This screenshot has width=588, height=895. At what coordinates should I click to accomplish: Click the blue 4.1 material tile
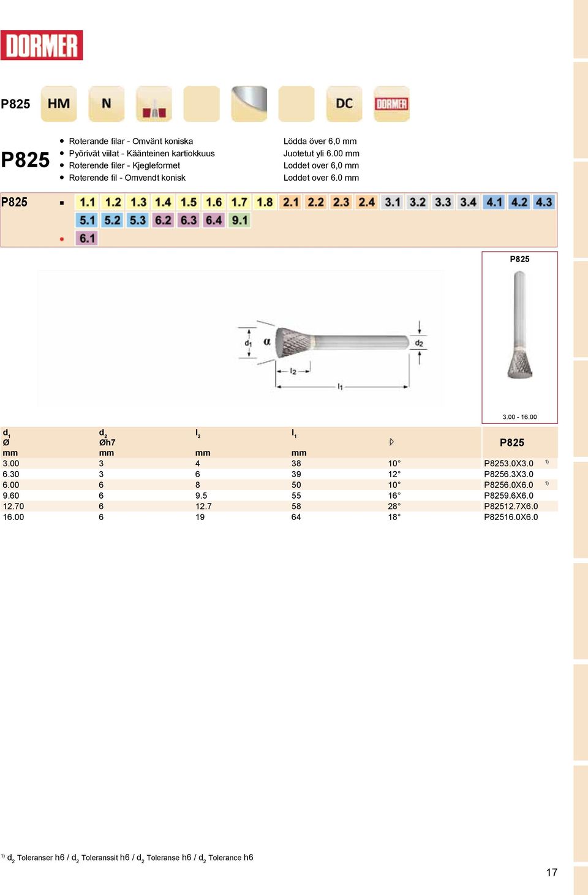click(494, 202)
